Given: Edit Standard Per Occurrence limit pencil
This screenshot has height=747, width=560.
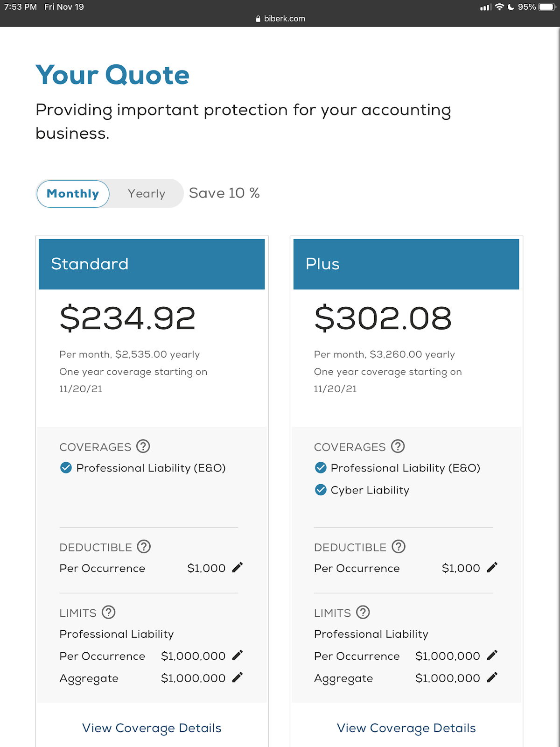Looking at the screenshot, I should [238, 655].
